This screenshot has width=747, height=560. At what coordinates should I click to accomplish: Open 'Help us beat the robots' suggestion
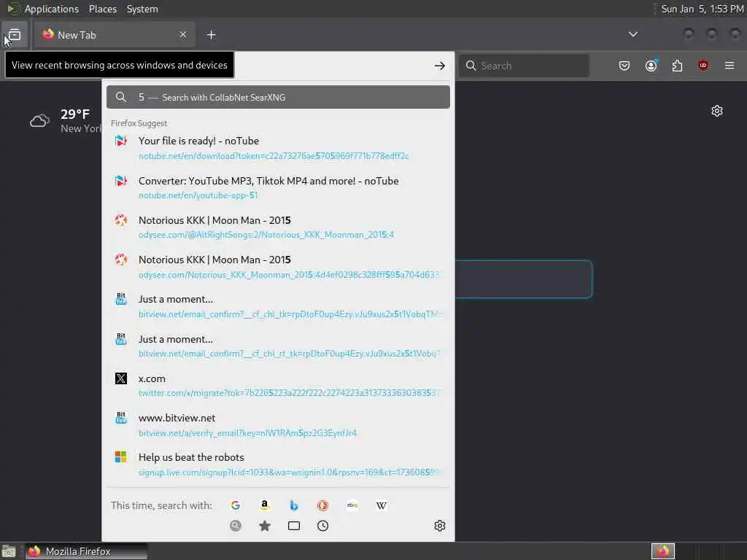coord(278,464)
